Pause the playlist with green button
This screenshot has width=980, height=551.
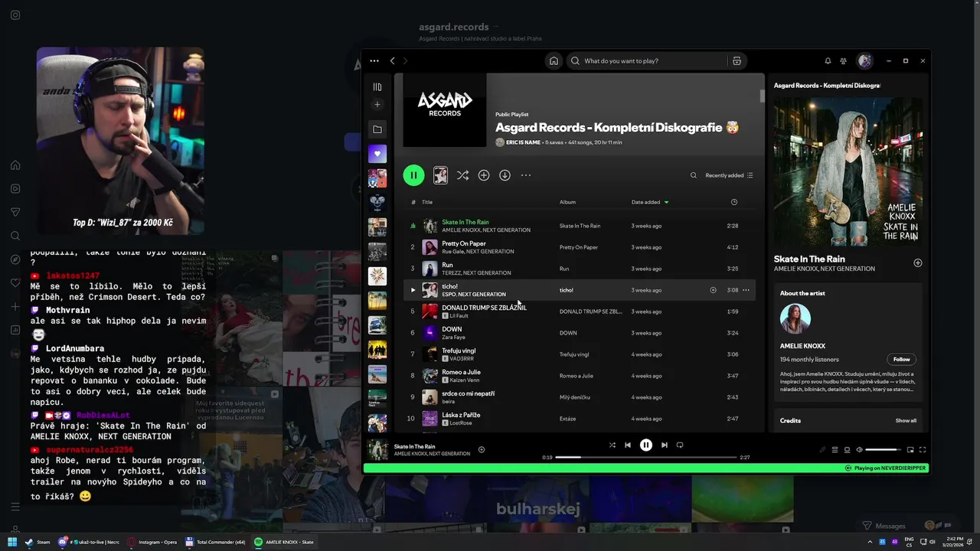tap(413, 175)
